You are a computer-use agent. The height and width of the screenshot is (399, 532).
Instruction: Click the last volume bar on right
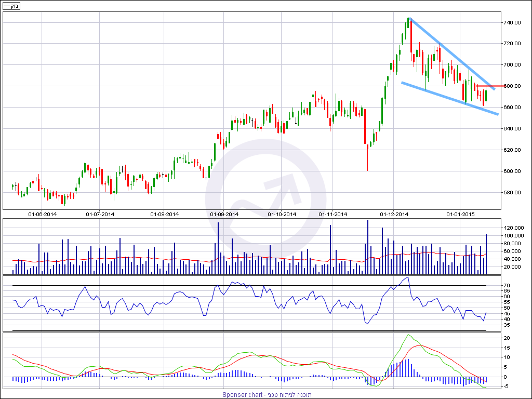(x=486, y=255)
